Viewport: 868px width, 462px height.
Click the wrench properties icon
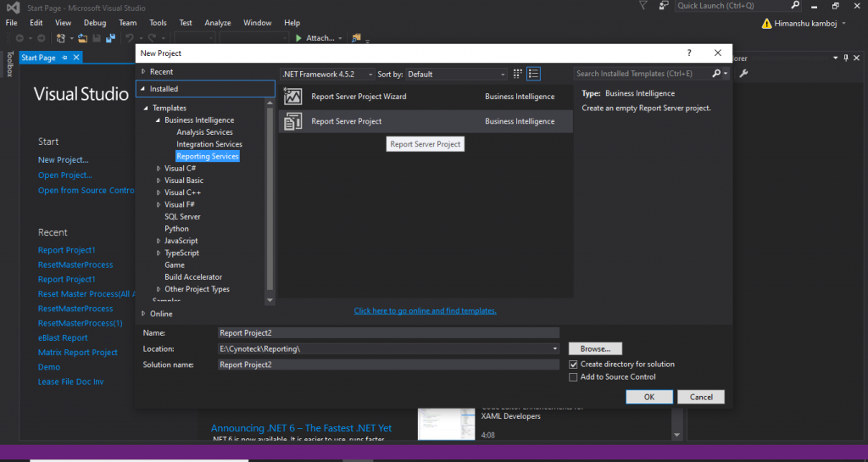(743, 75)
